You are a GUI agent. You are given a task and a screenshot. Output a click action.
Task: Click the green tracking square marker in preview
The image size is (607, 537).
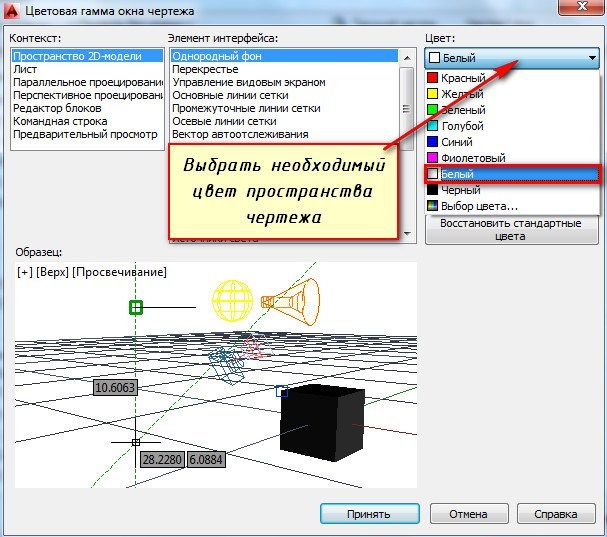click(135, 307)
